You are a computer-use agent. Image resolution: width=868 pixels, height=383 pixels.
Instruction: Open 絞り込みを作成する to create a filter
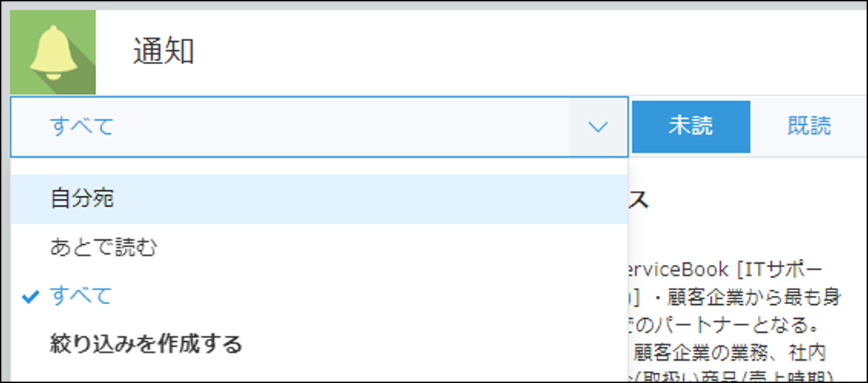click(146, 343)
